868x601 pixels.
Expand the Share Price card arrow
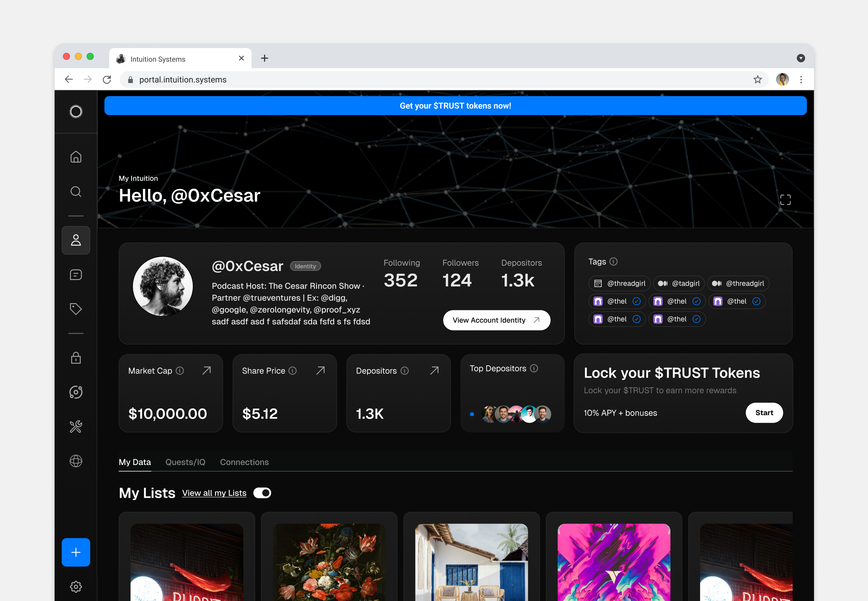[320, 371]
